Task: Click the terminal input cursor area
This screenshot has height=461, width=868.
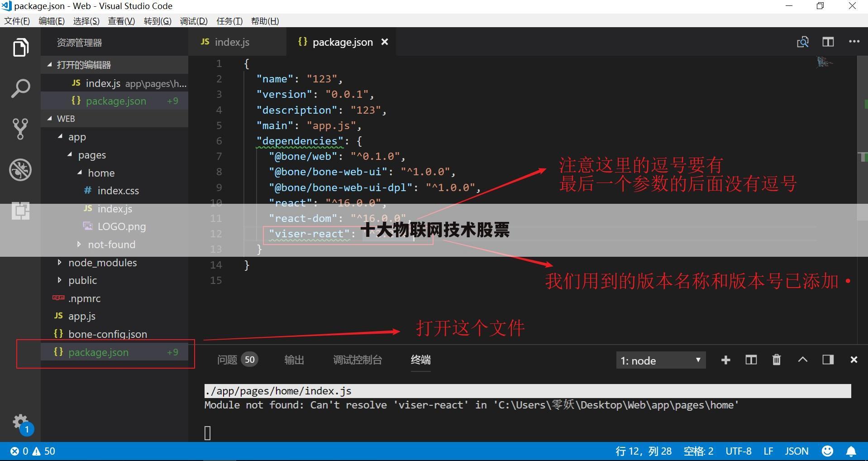Action: 208,433
